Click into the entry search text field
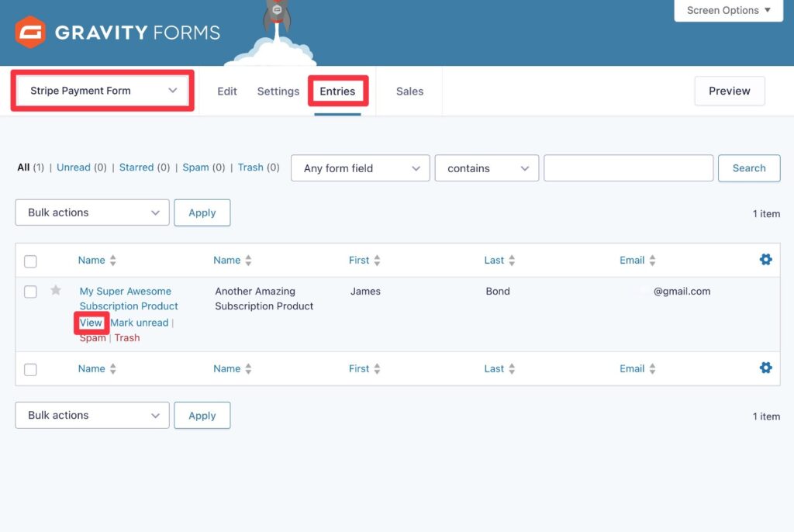Image resolution: width=794 pixels, height=532 pixels. [628, 168]
